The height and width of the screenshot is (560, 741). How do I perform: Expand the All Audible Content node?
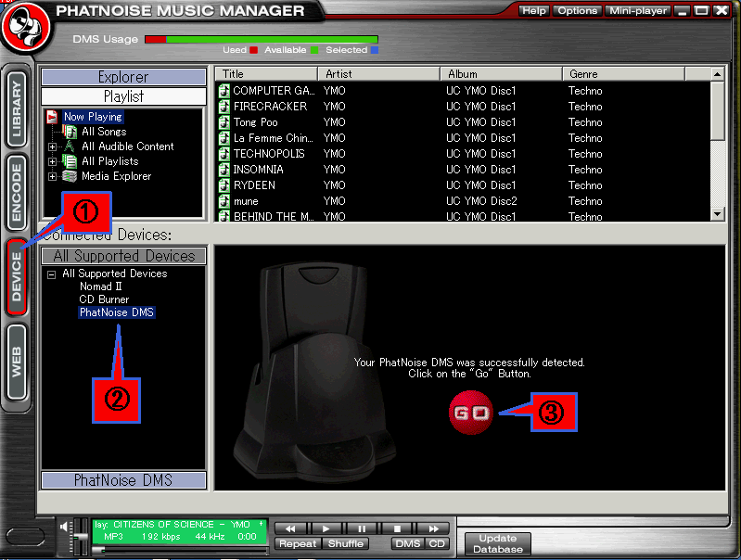pyautogui.click(x=53, y=147)
